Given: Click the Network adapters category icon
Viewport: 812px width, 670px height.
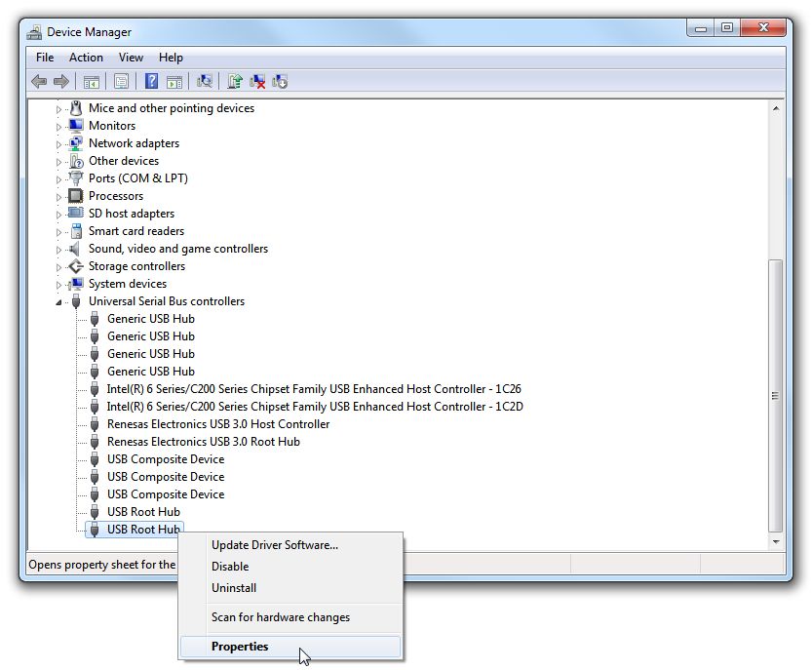Looking at the screenshot, I should point(76,143).
